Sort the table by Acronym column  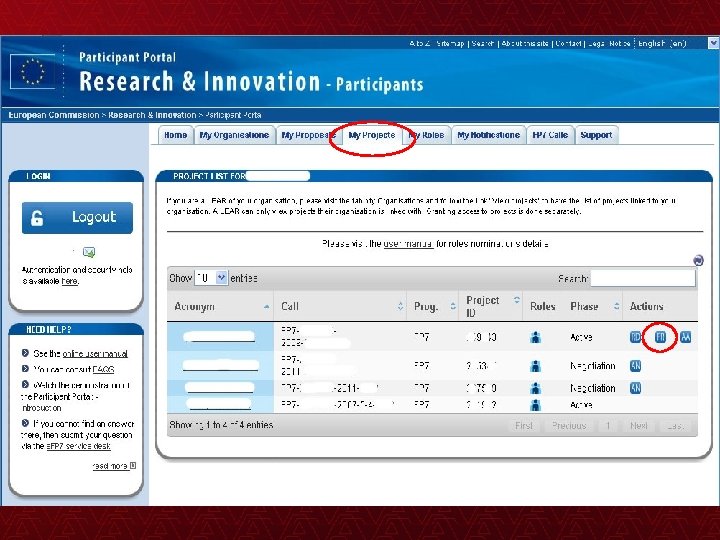coord(220,306)
